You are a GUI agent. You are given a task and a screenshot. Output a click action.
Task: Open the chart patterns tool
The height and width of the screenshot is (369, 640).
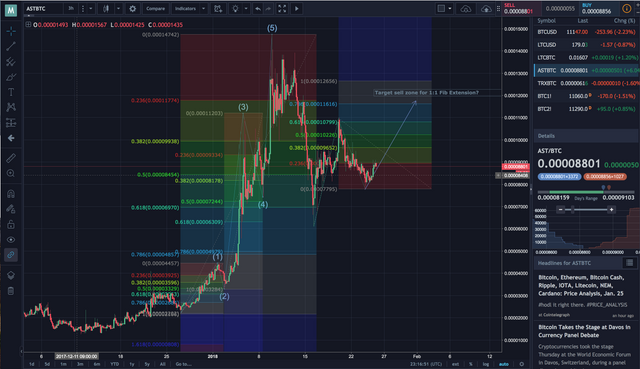pyautogui.click(x=11, y=107)
